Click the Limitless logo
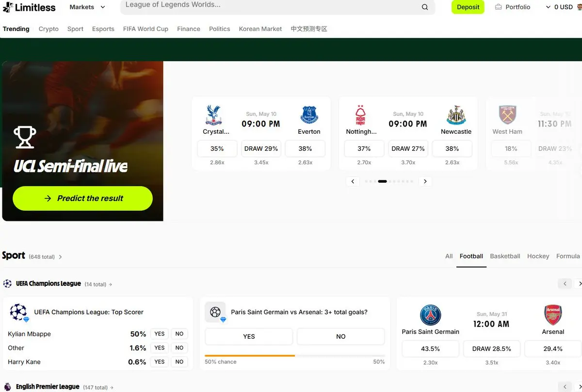Screen dimensions: 582x392 coord(29,7)
